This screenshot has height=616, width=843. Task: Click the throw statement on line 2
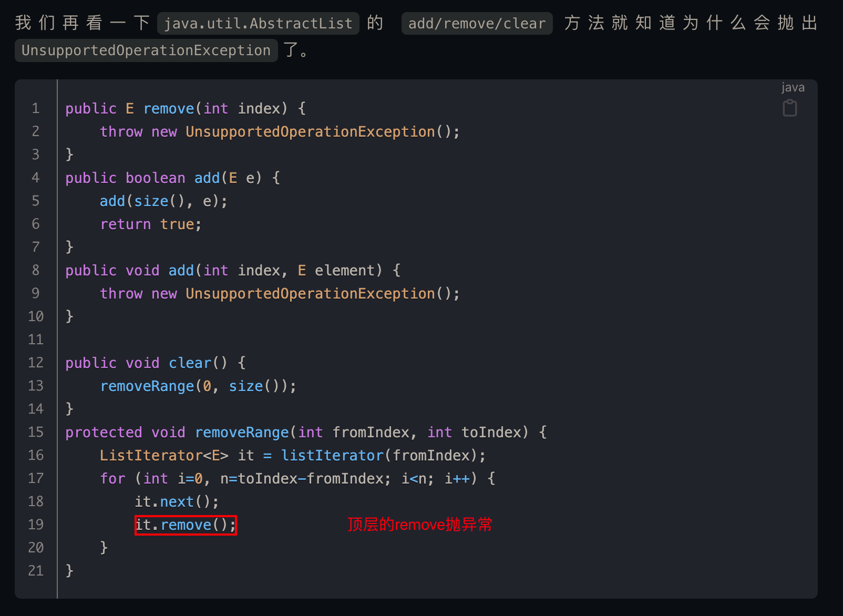click(x=280, y=131)
